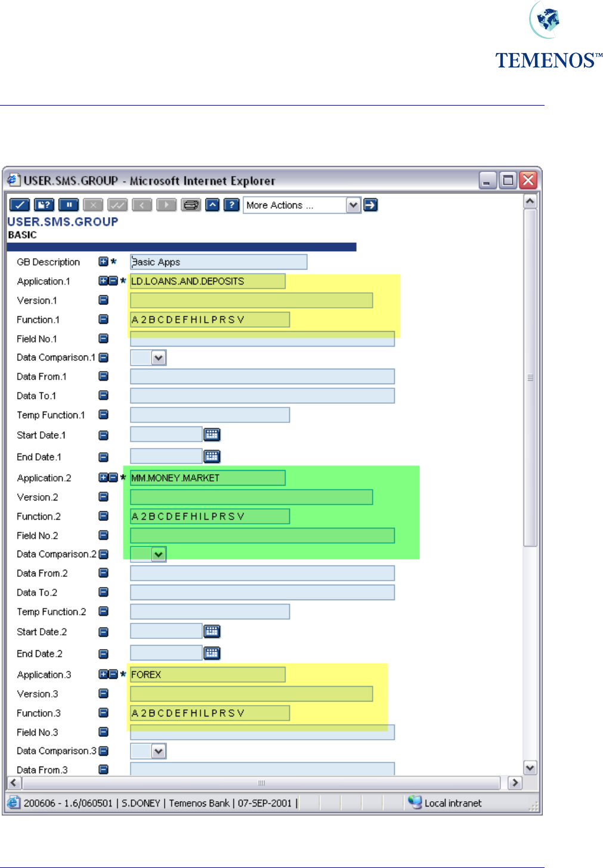The image size is (603, 868).
Task: Commit the record with the checkmark icon
Action: point(19,205)
